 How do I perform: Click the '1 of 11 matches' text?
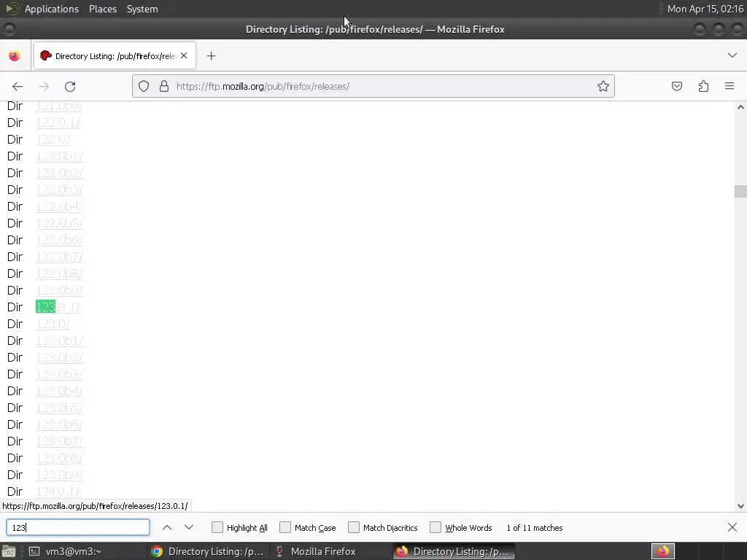[535, 528]
